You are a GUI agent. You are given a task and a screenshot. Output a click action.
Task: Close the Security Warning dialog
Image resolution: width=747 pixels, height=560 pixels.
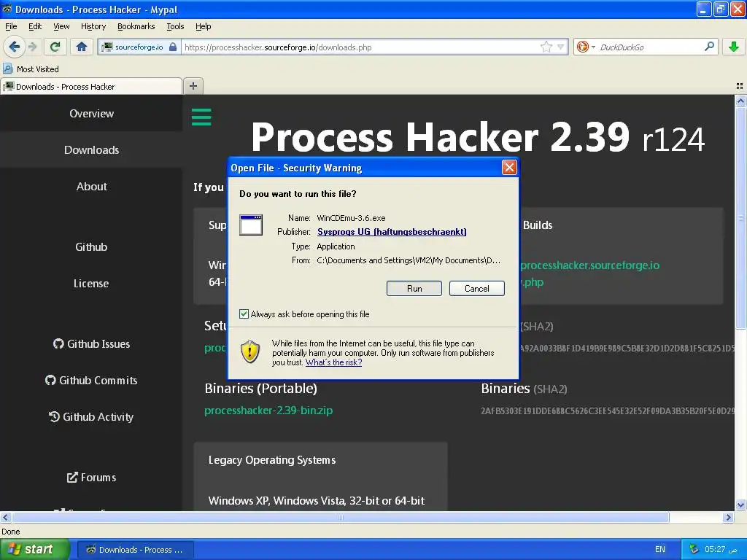pyautogui.click(x=509, y=167)
